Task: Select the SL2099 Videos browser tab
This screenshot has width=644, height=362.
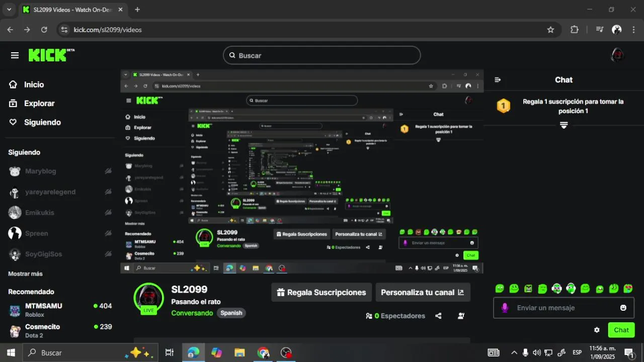Action: pyautogui.click(x=73, y=10)
